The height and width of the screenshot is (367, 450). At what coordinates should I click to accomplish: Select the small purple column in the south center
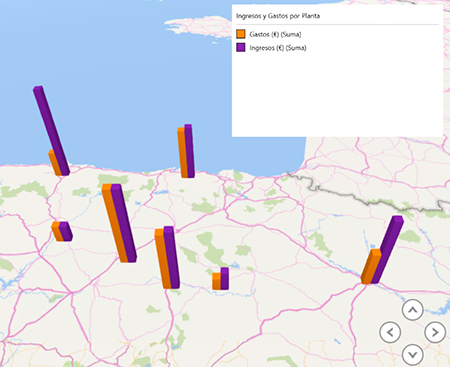pyautogui.click(x=225, y=278)
